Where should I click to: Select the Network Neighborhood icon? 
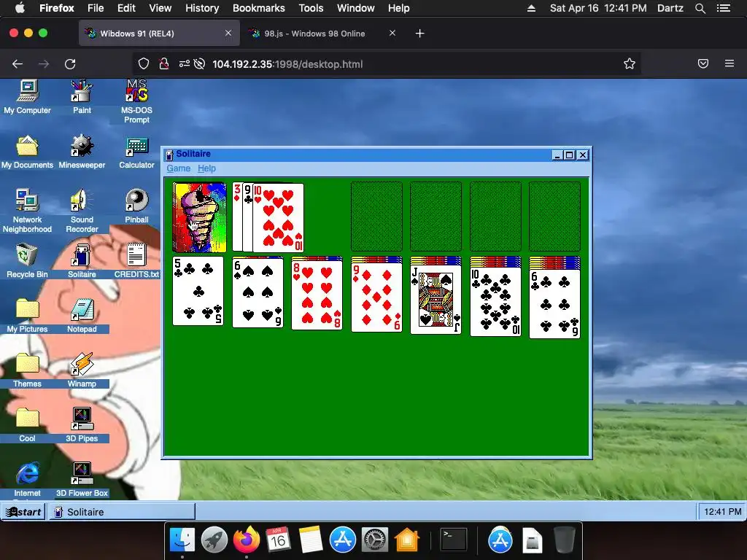(27, 211)
